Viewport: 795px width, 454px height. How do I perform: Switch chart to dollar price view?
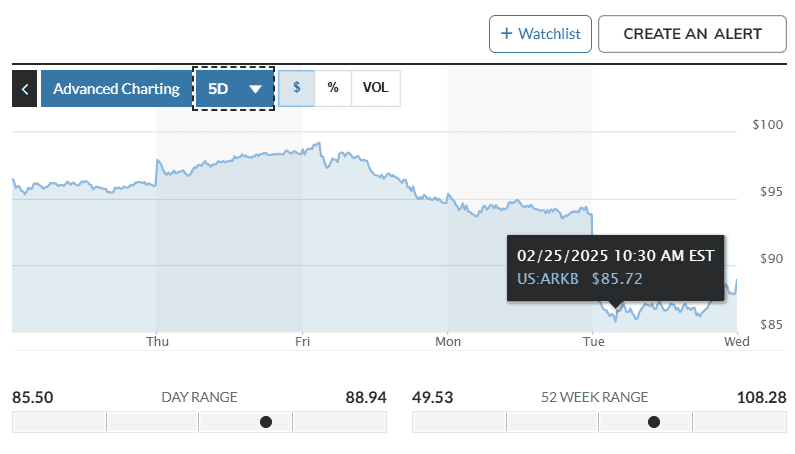point(297,88)
